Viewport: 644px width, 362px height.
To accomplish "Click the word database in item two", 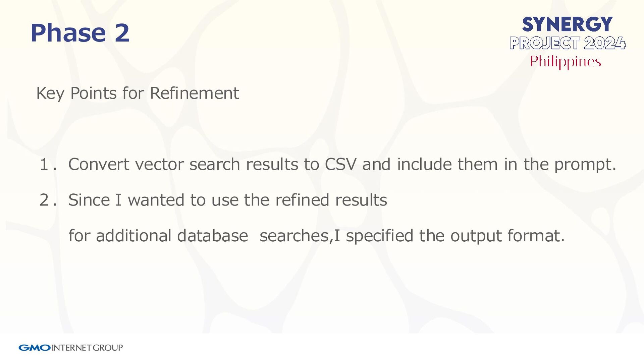I will 212,236.
